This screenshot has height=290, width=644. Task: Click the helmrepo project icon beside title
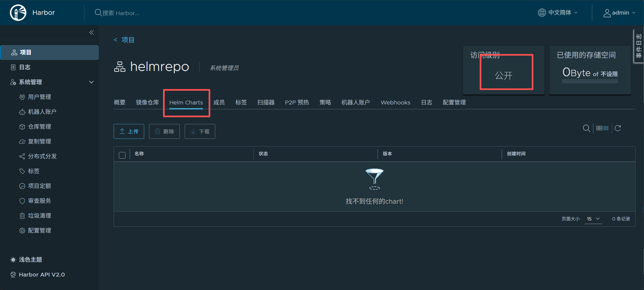point(120,67)
